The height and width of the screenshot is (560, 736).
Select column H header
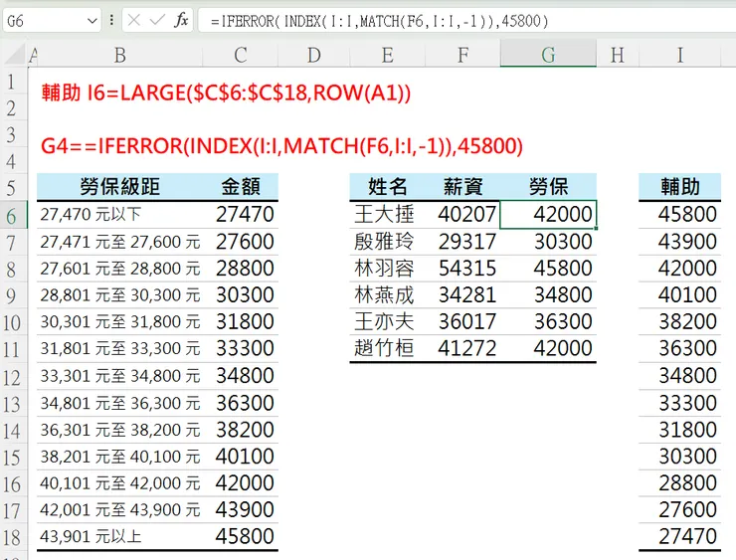(618, 56)
